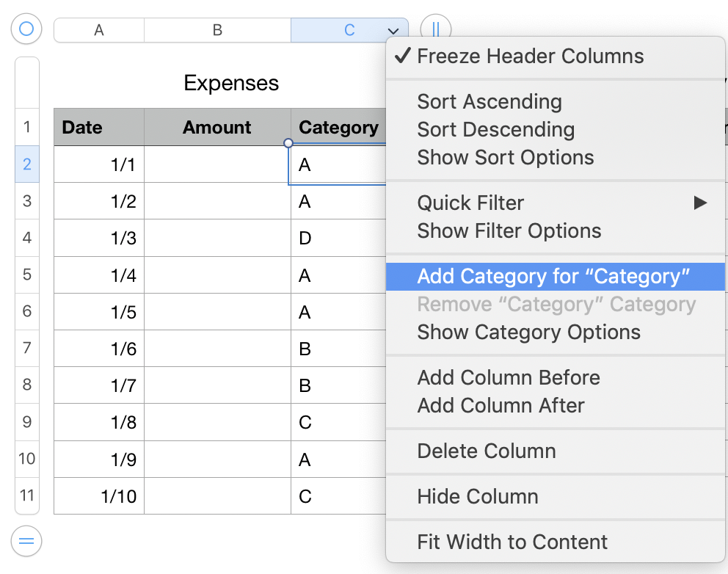Choose Add Column Before
Image resolution: width=728 pixels, height=574 pixels.
509,378
